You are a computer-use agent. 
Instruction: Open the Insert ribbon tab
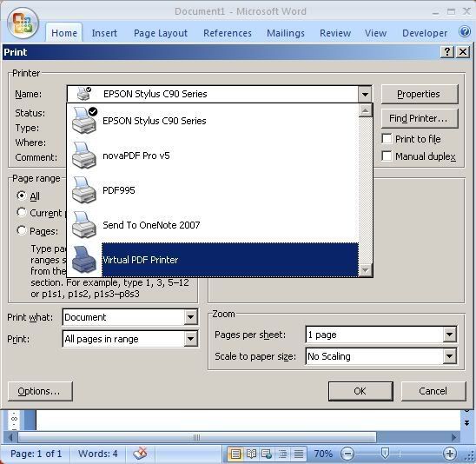click(104, 33)
